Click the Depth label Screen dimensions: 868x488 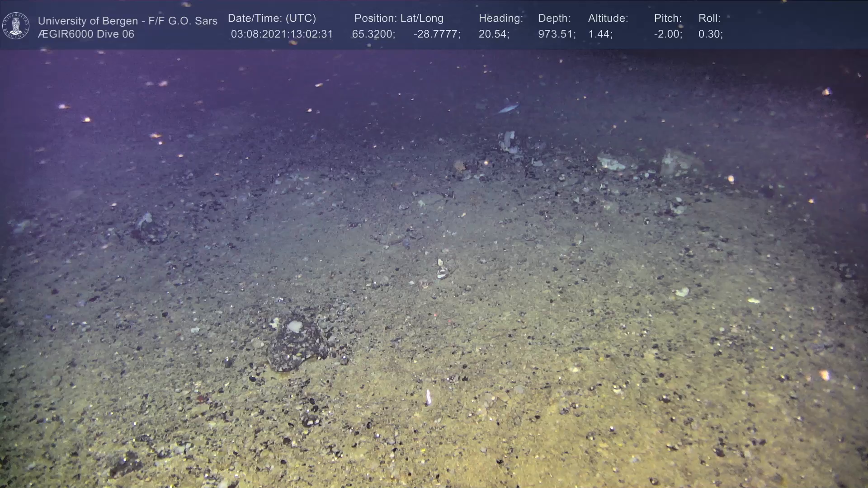(x=554, y=19)
